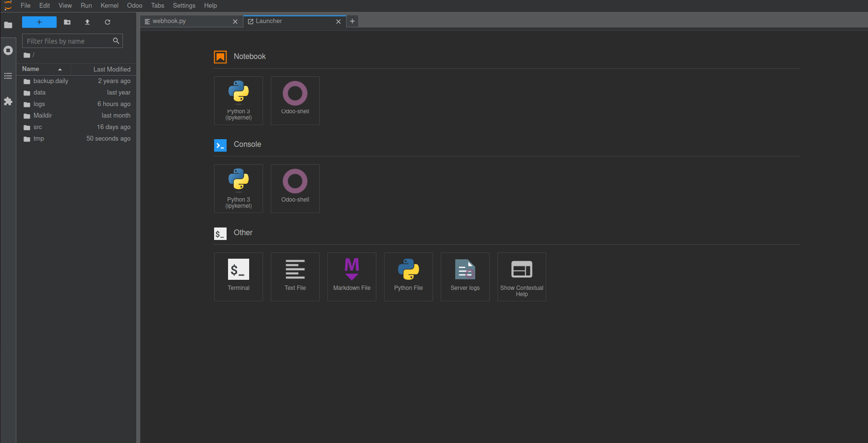Open the Terminal launcher card
The image size is (868, 443).
click(238, 276)
